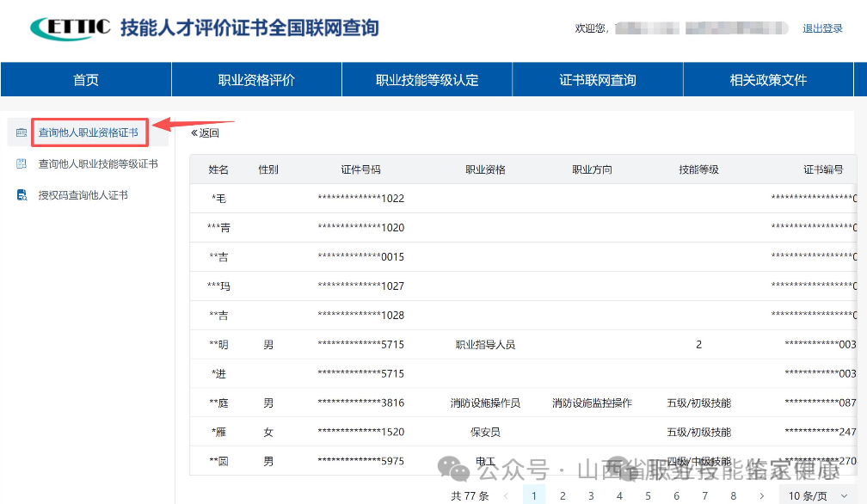867x504 pixels.
Task: Open the 相关政策文件 tab
Action: 768,80
